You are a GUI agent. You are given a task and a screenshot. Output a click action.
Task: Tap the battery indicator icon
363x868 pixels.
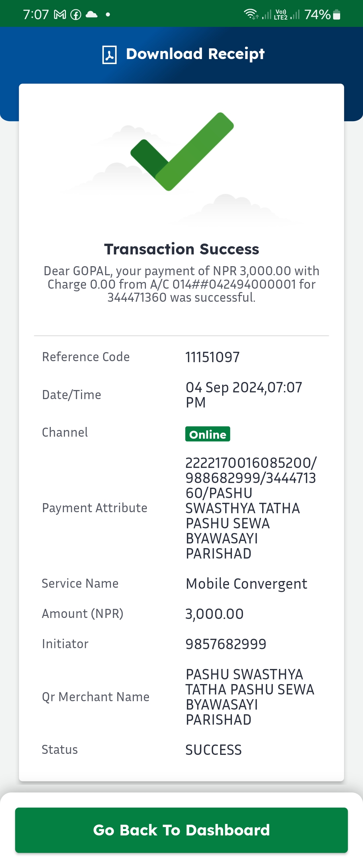coord(336,14)
